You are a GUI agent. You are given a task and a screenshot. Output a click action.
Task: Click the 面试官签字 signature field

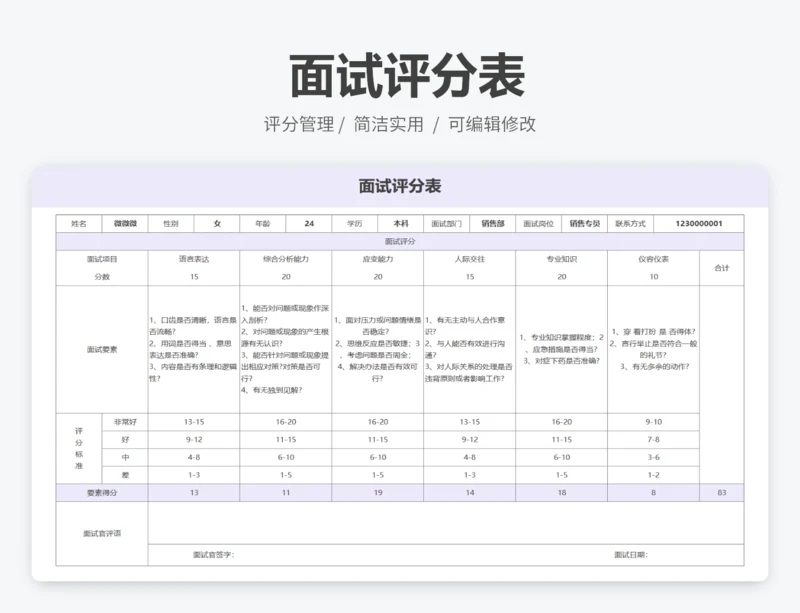point(213,555)
